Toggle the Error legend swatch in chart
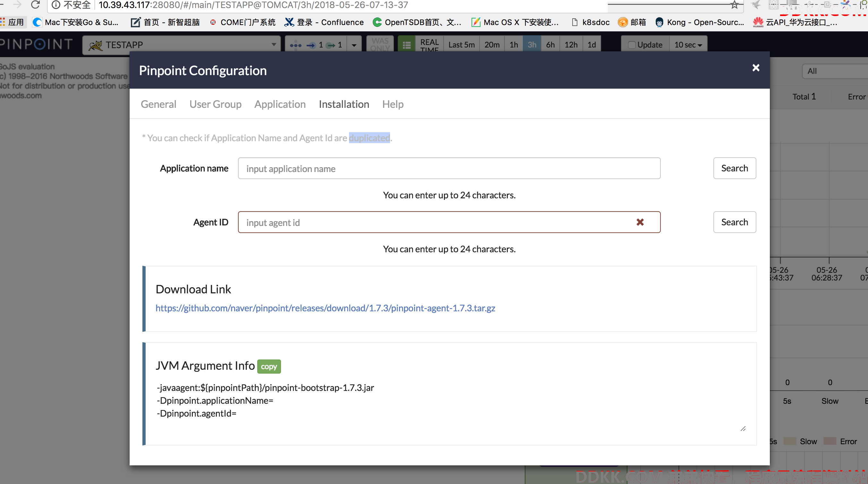The width and height of the screenshot is (868, 484). [x=830, y=441]
